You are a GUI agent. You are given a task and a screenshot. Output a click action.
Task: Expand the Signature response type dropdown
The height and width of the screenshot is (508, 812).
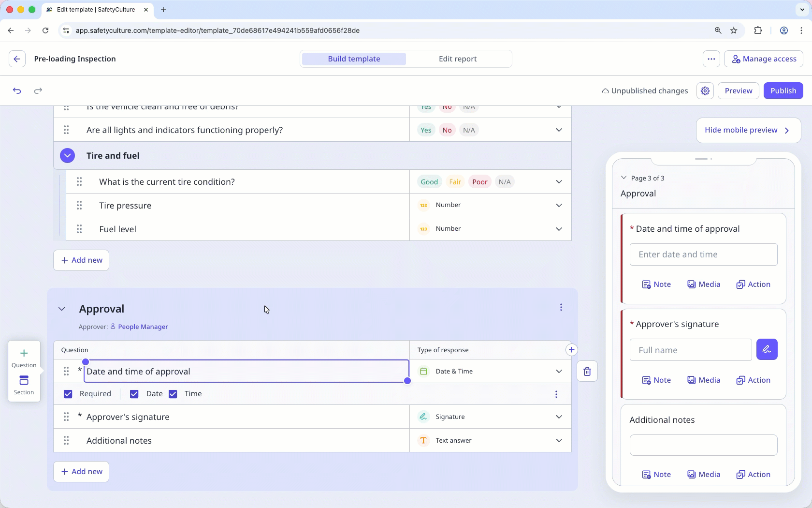[x=559, y=417]
